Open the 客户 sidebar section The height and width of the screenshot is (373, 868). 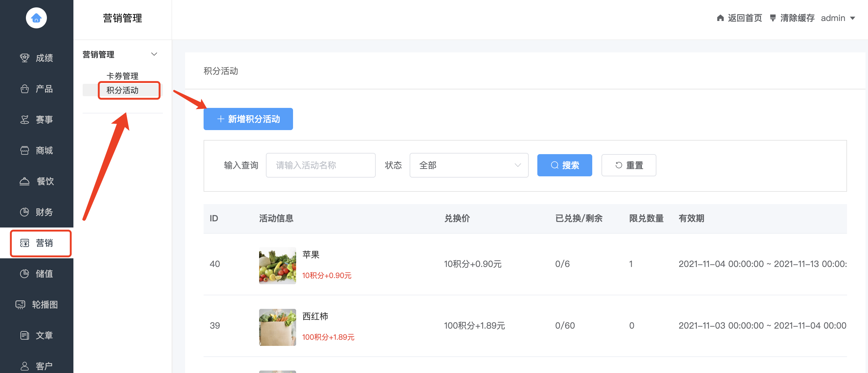36,366
